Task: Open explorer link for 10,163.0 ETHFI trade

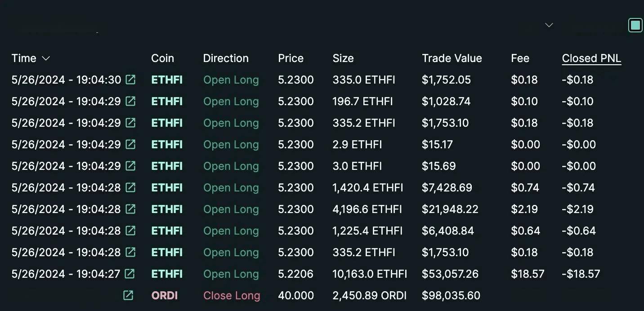Action: [x=130, y=274]
